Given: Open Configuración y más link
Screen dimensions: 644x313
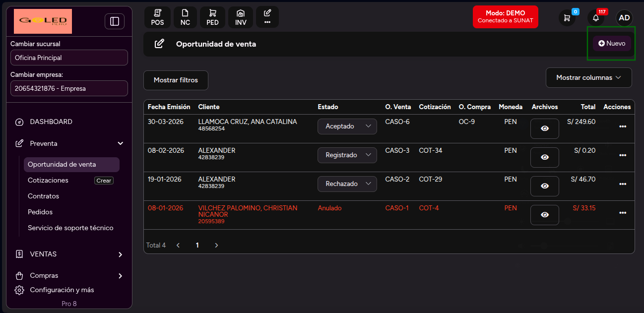Looking at the screenshot, I should coord(62,290).
